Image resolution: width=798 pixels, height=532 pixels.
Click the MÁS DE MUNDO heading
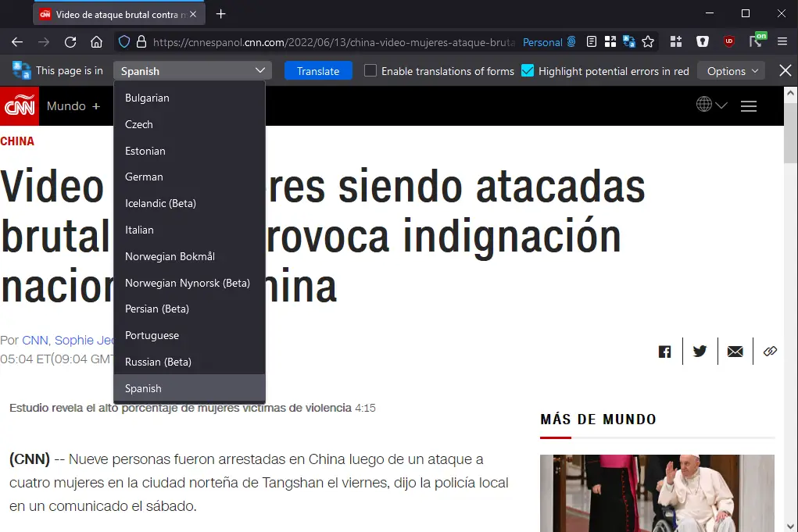pyautogui.click(x=598, y=419)
